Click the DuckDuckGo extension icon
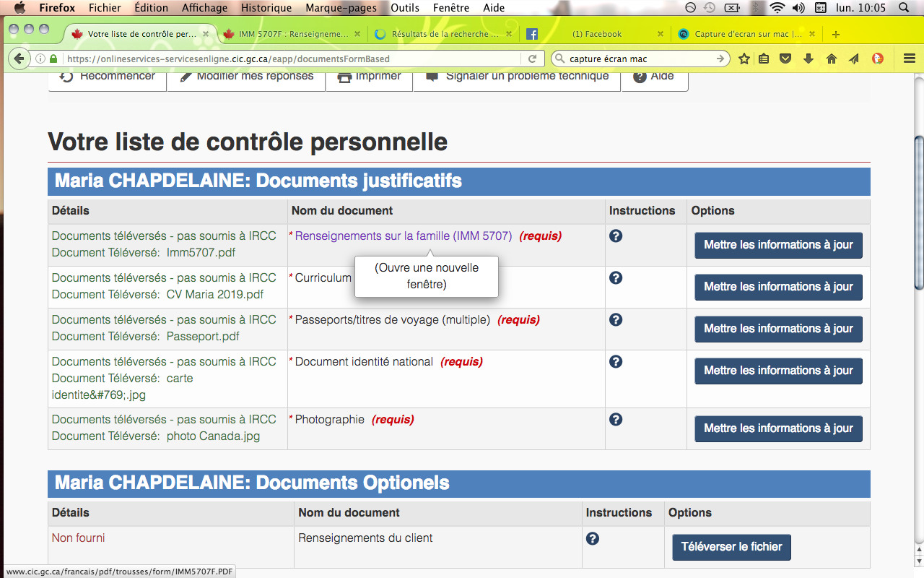This screenshot has height=578, width=924. [x=878, y=59]
